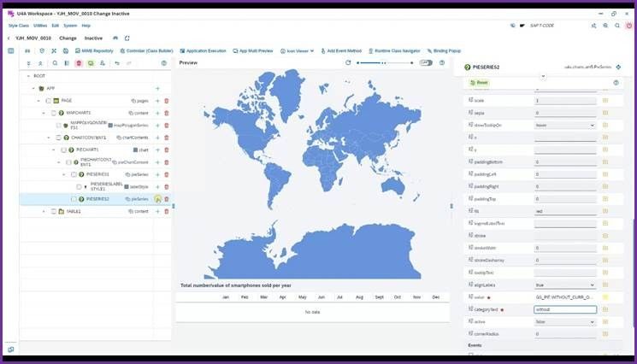637x364 pixels.
Task: Open Controller (Class Builder)
Action: [147, 50]
